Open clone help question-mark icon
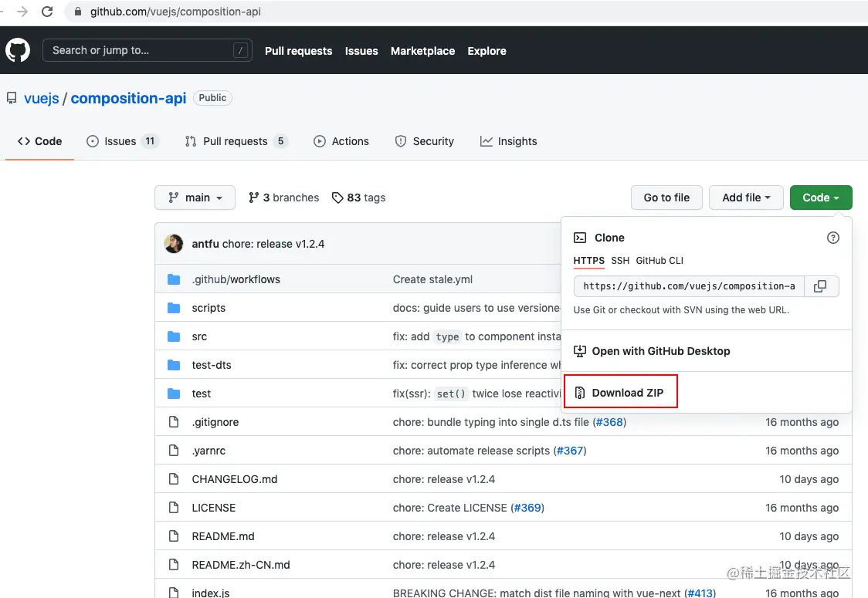 pyautogui.click(x=832, y=238)
